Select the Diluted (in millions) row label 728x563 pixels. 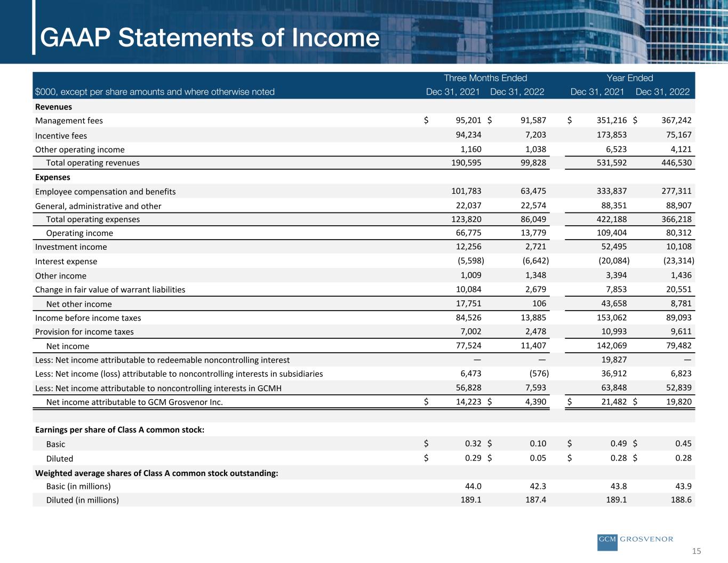[83, 500]
